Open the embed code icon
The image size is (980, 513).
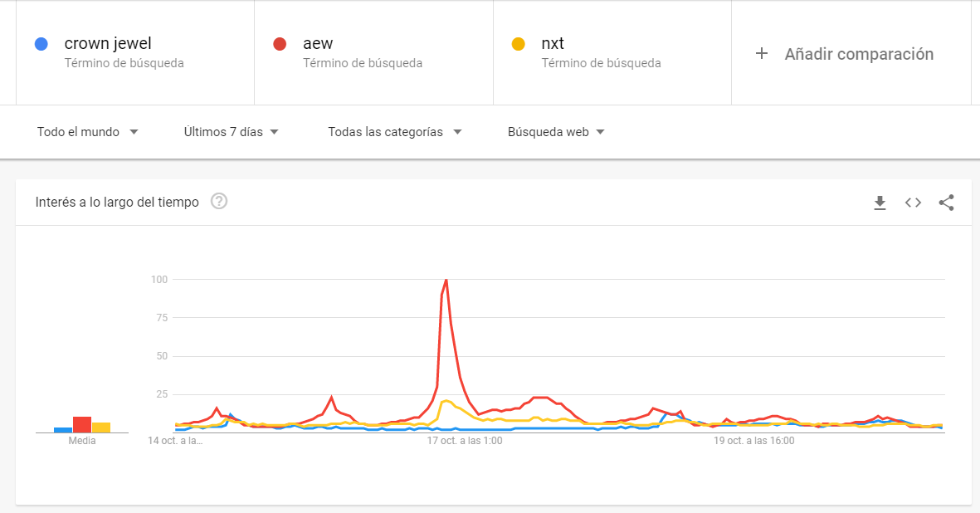(913, 203)
